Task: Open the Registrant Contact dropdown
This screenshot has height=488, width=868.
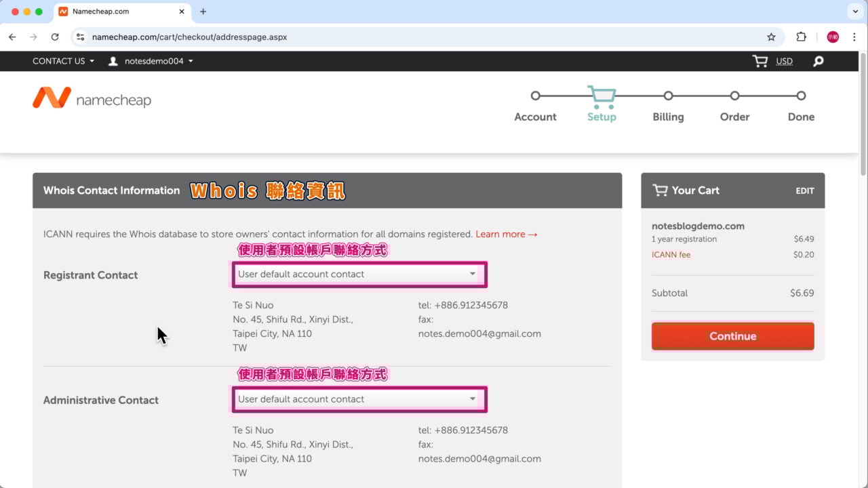Action: tap(359, 274)
